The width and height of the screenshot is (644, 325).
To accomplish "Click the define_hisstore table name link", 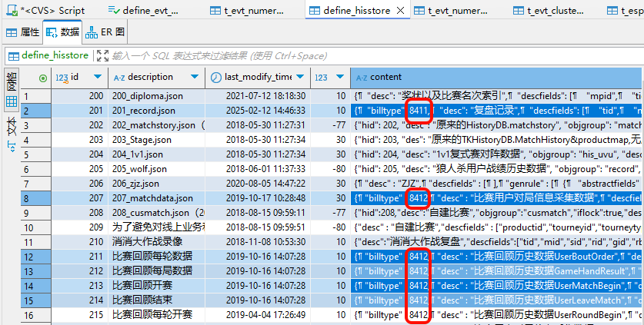I will click(54, 55).
